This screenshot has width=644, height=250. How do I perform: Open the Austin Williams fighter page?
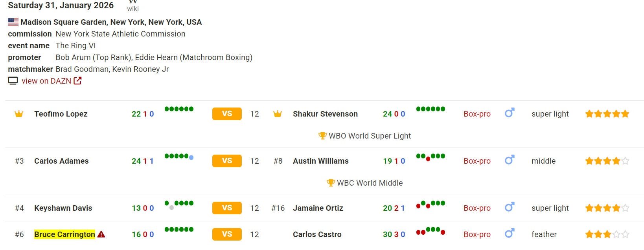321,161
